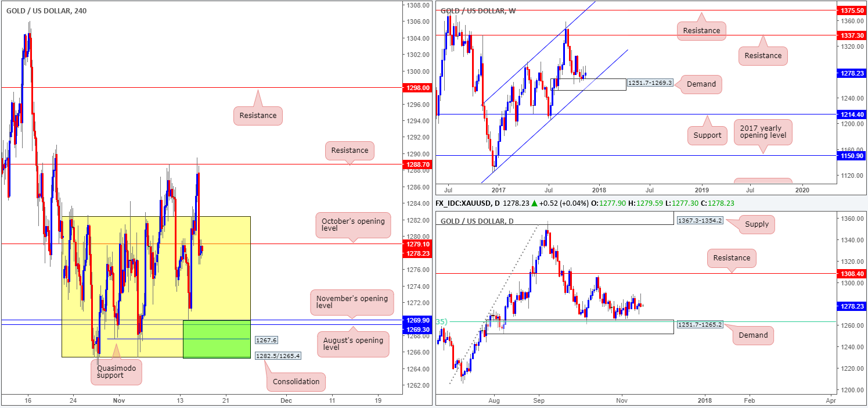Click the 1150.90 price tag on weekly chart

[851, 155]
